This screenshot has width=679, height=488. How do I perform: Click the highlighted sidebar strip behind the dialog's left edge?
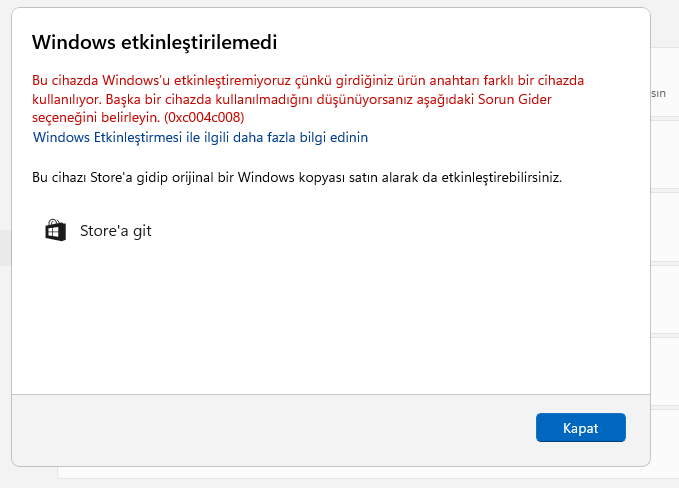tap(6, 248)
